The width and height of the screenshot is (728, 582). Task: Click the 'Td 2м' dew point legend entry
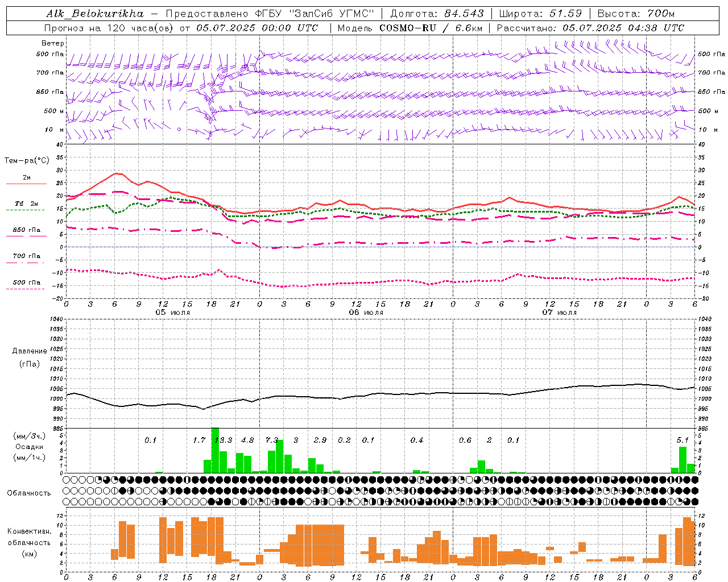click(x=27, y=203)
